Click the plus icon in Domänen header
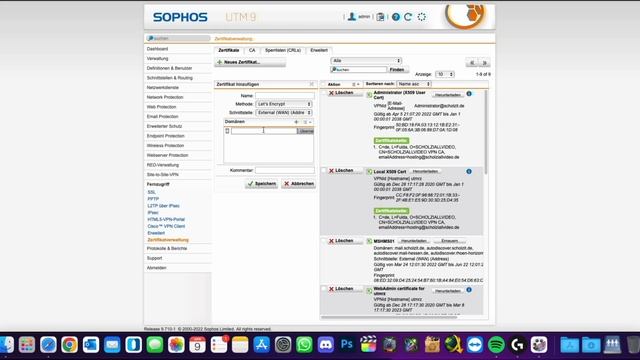This screenshot has width=640, height=360. [x=296, y=122]
